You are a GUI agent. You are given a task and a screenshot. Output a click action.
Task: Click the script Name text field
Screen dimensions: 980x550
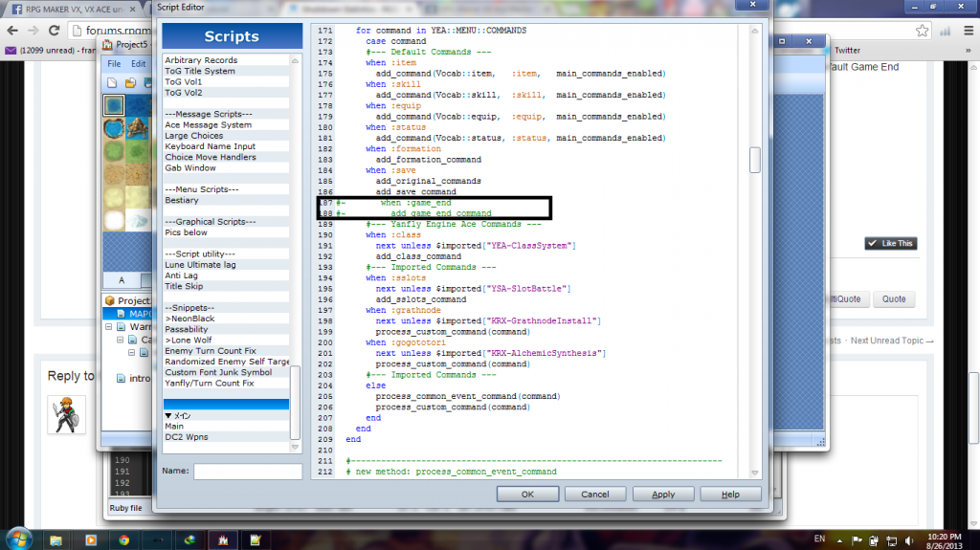[247, 471]
